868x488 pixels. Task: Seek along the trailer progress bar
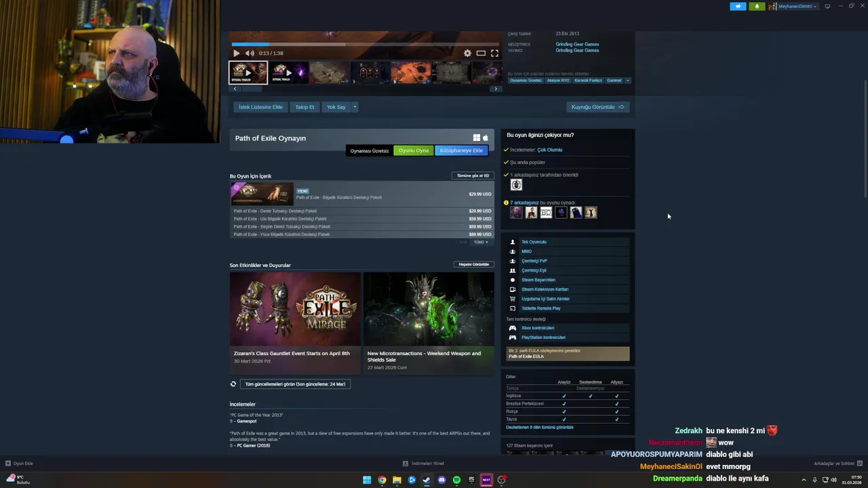pos(366,45)
